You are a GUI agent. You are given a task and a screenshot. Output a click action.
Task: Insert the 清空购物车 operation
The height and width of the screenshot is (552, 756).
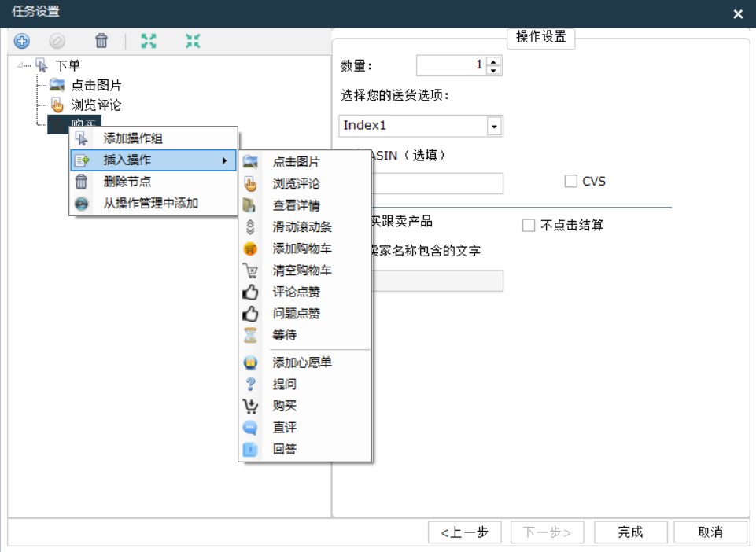305,270
